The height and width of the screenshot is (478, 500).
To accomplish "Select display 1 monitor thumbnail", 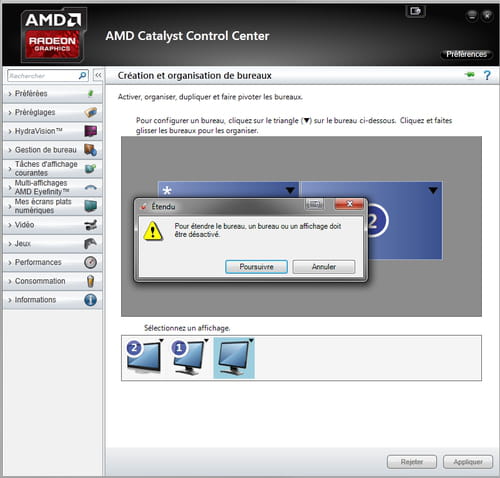I will tap(189, 358).
